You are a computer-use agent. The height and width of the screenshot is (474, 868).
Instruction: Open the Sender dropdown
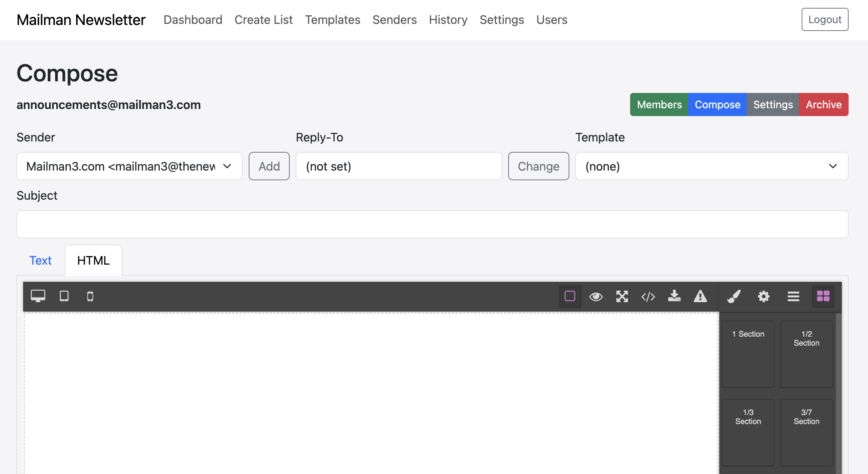point(129,166)
